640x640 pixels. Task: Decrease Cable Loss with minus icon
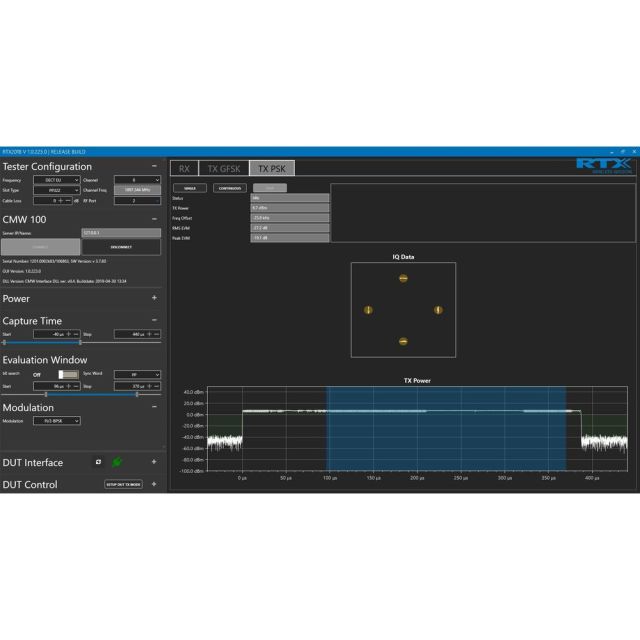(68, 200)
